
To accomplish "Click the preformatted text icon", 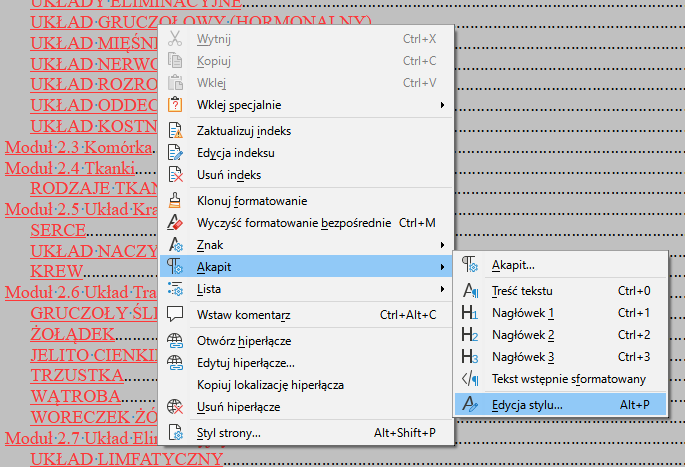I will point(470,379).
